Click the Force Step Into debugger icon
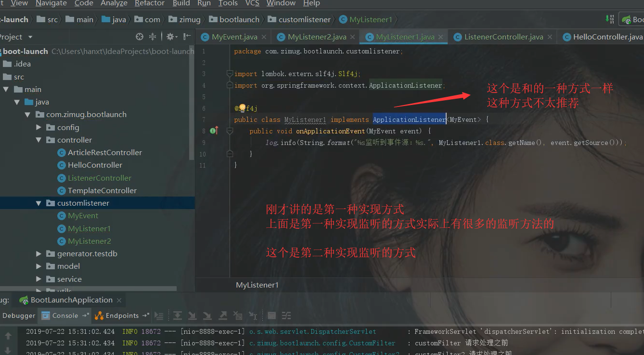The height and width of the screenshot is (355, 644). click(x=207, y=316)
